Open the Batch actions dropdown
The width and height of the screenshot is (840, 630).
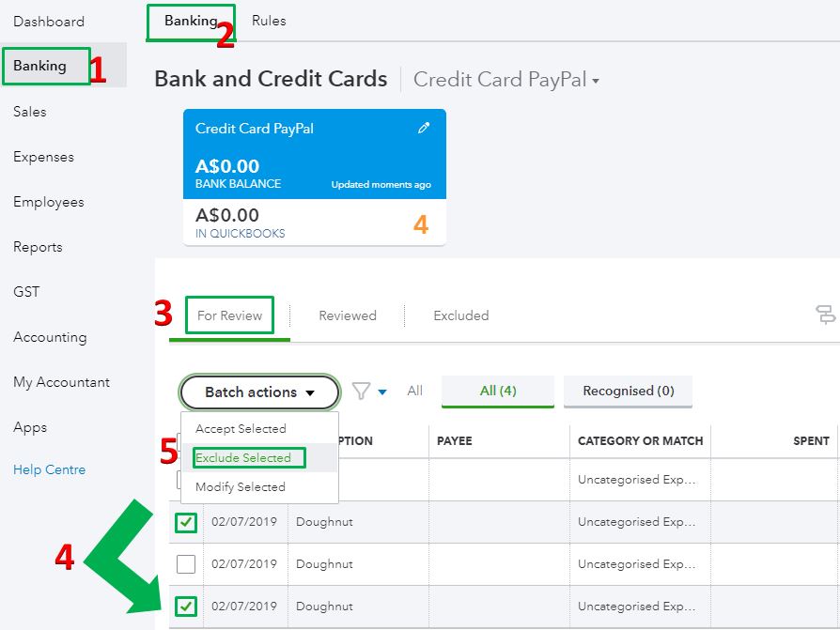tap(260, 392)
